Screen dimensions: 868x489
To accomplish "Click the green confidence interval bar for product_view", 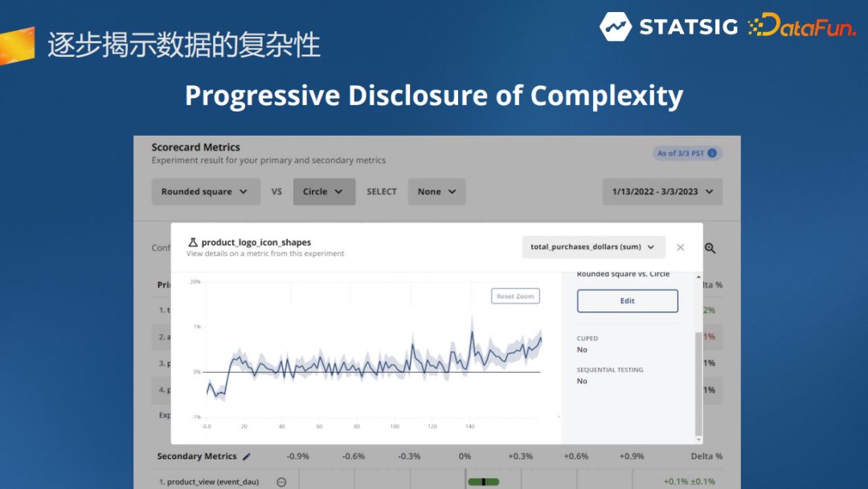I will [x=483, y=482].
